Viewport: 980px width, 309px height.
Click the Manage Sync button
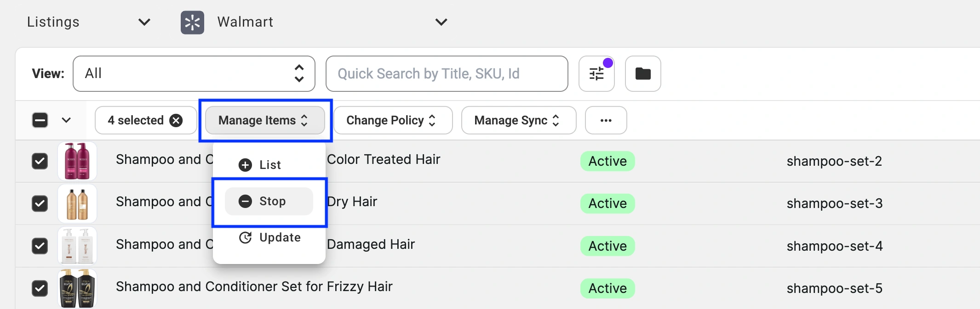pos(518,120)
